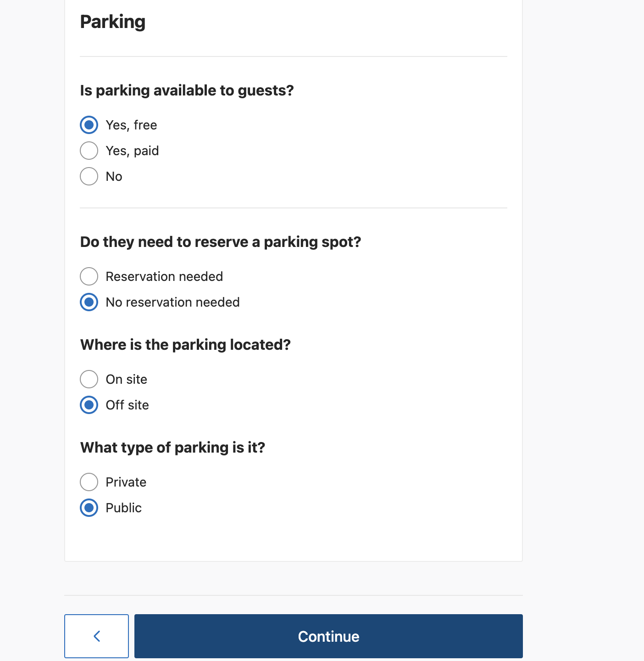Pick the 'Off site' radio circle
644x661 pixels.
pyautogui.click(x=89, y=405)
